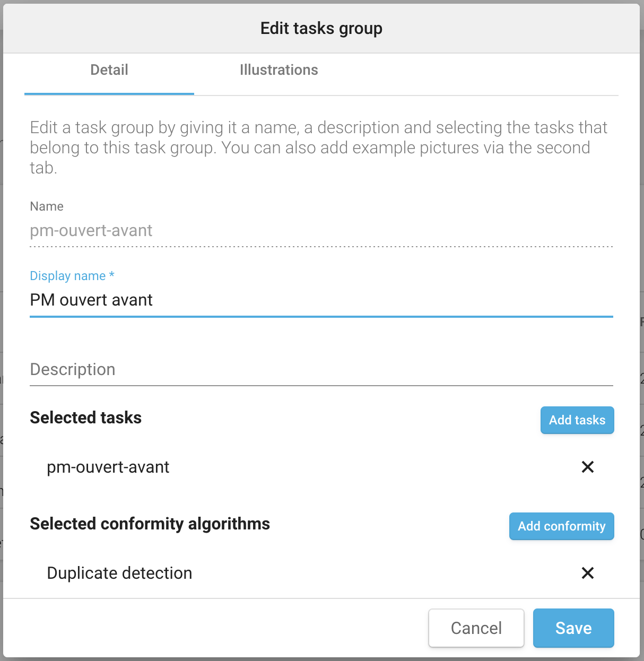Viewport: 644px width, 661px height.
Task: Remove the pm-ouvert-avant task from selected tasks
Action: tap(587, 467)
